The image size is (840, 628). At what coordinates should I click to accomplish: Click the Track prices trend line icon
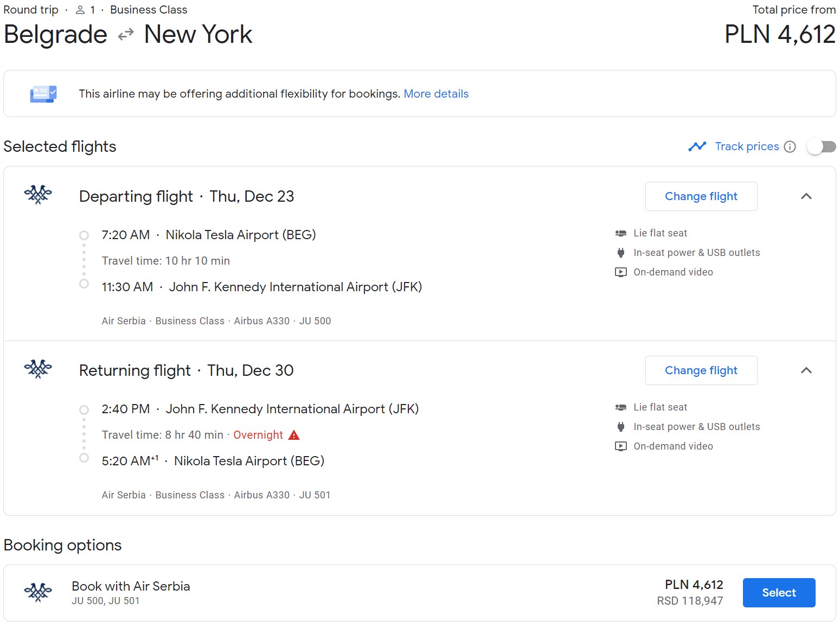[697, 146]
